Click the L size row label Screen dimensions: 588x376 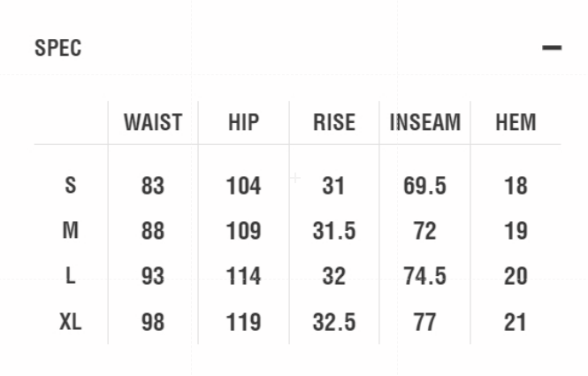pyautogui.click(x=71, y=276)
